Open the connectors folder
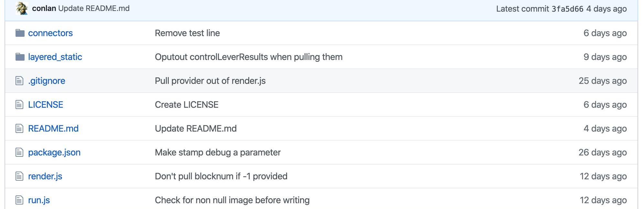The image size is (644, 209). [50, 33]
